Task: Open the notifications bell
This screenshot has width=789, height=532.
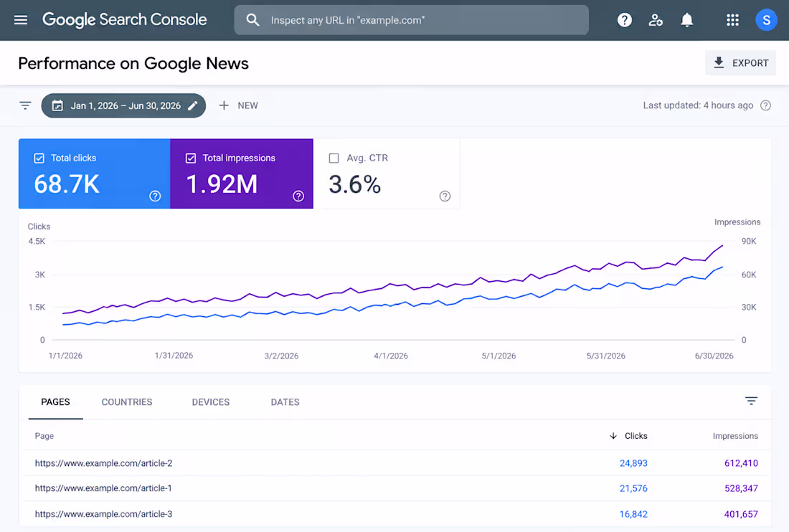Action: pos(687,20)
